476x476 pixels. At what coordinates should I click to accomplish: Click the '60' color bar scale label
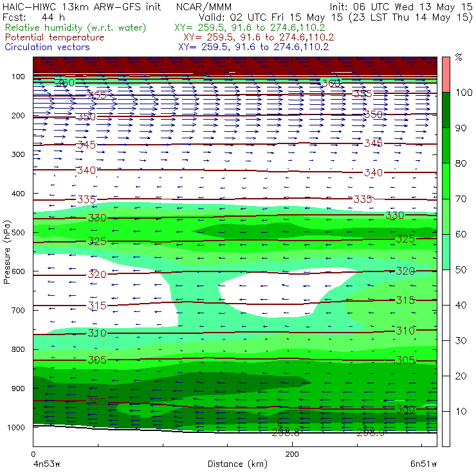click(x=461, y=234)
